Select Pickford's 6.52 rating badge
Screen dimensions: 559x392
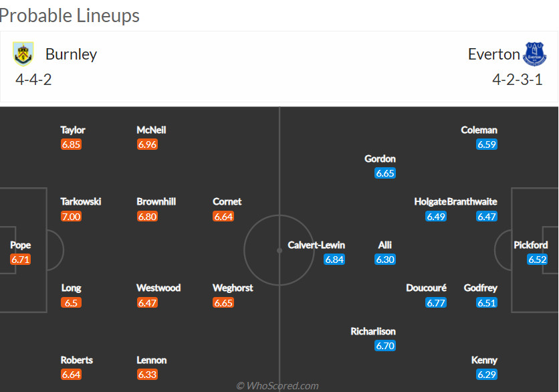[x=538, y=260]
